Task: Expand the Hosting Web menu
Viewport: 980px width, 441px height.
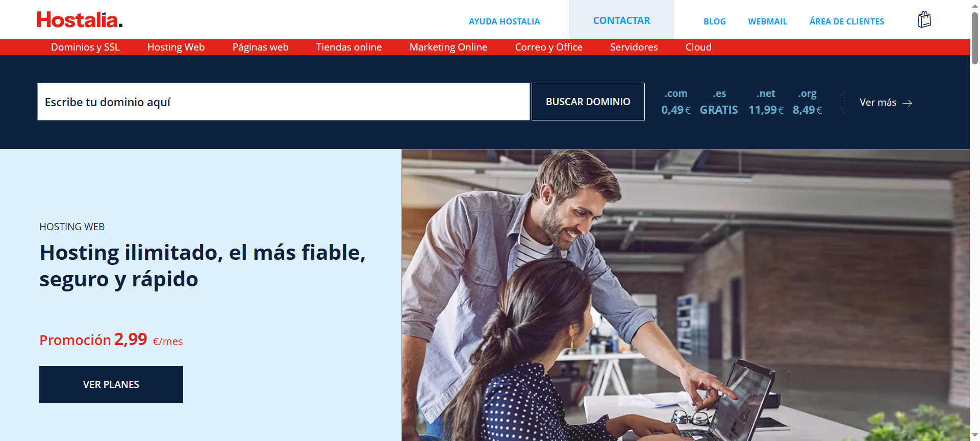Action: pos(176,47)
